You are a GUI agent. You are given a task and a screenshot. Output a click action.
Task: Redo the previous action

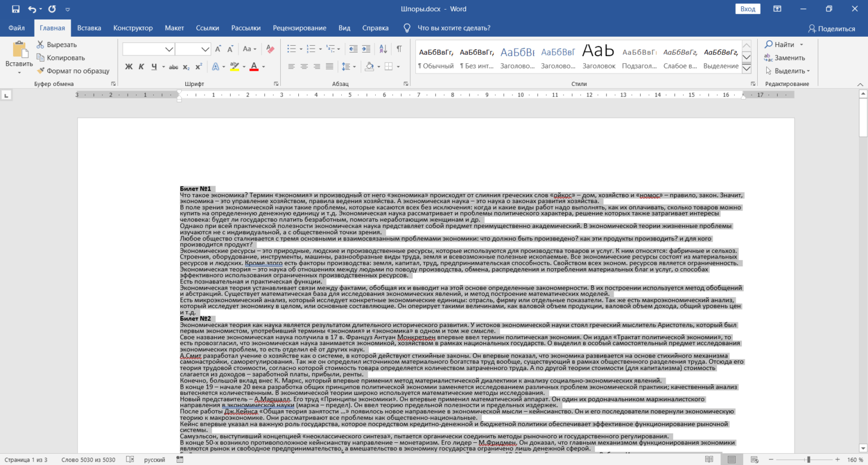pos(52,9)
